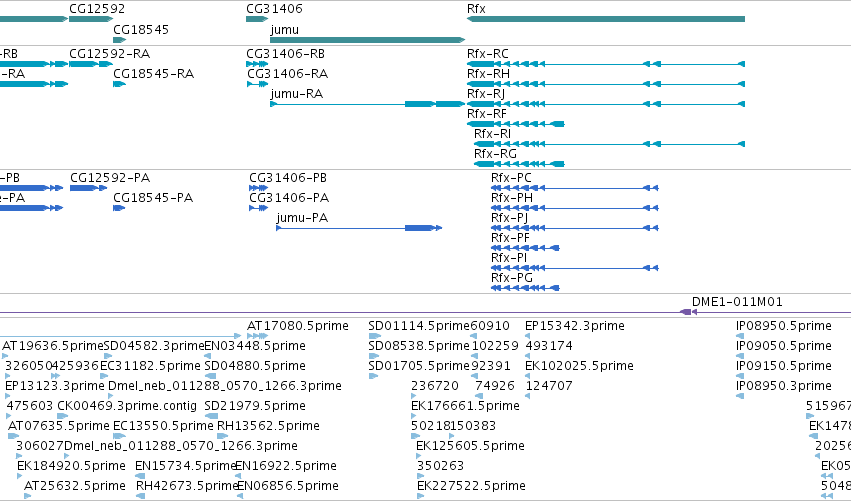This screenshot has width=851, height=501.
Task: Select EST EN03448.5prime
Action: click(255, 346)
